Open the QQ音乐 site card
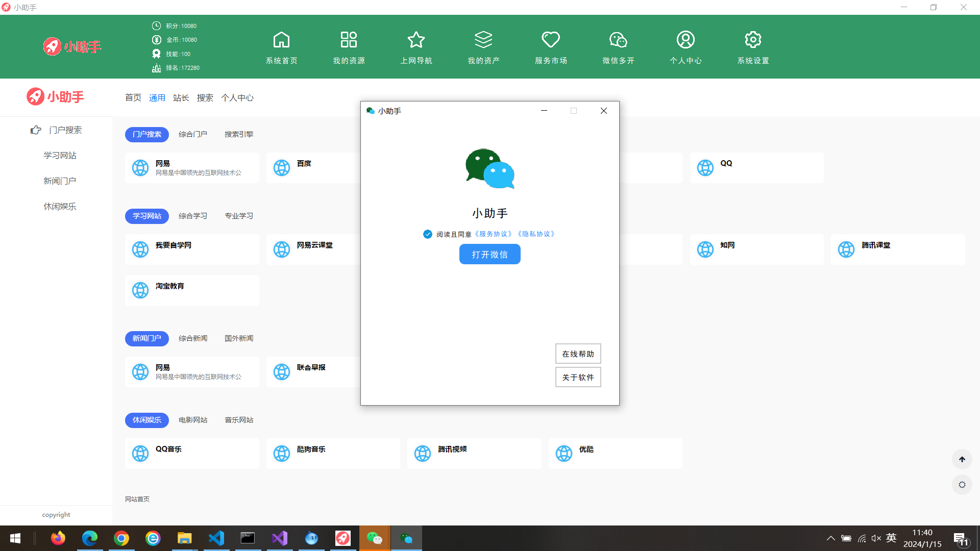The height and width of the screenshot is (551, 980). [192, 453]
